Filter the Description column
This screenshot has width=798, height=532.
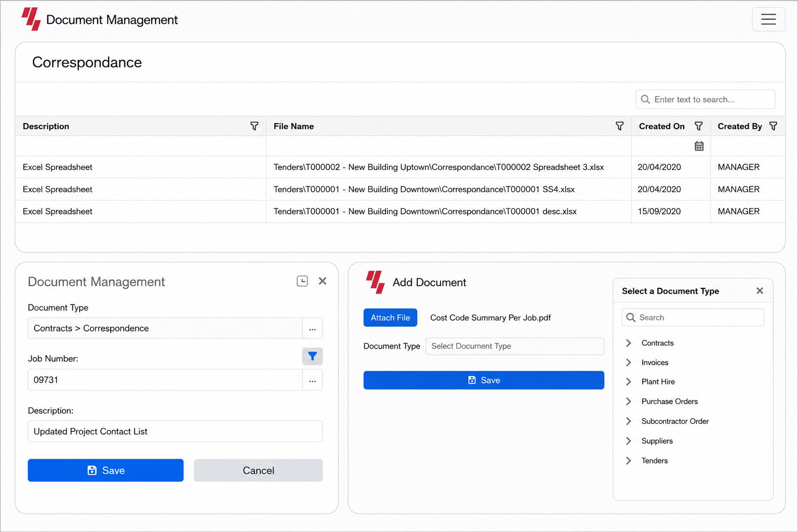254,126
